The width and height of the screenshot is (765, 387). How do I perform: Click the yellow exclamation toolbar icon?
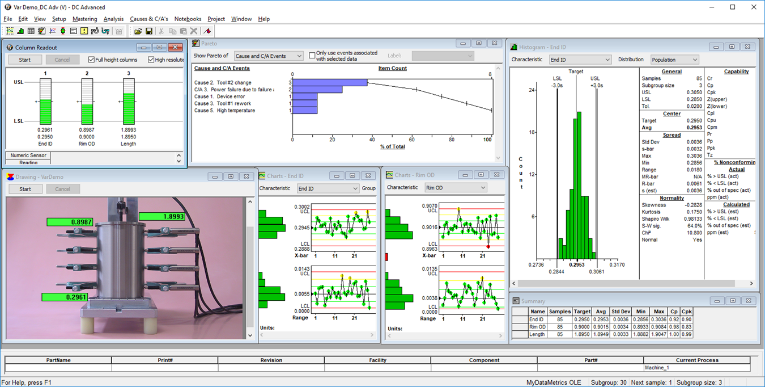pyautogui.click(x=84, y=31)
